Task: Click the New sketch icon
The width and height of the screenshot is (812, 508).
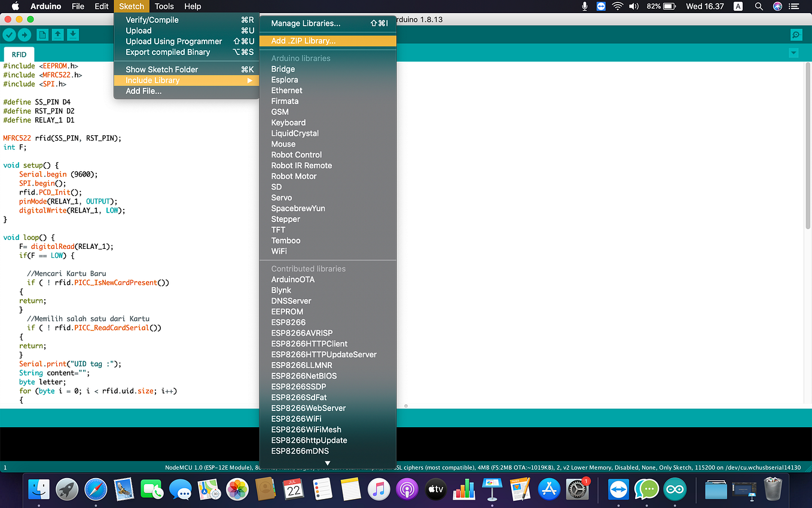Action: pos(42,35)
